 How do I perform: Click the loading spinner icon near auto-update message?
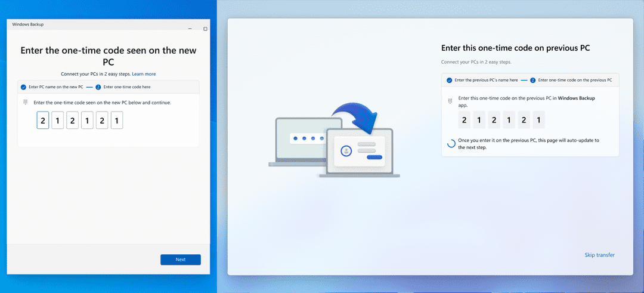pyautogui.click(x=451, y=143)
